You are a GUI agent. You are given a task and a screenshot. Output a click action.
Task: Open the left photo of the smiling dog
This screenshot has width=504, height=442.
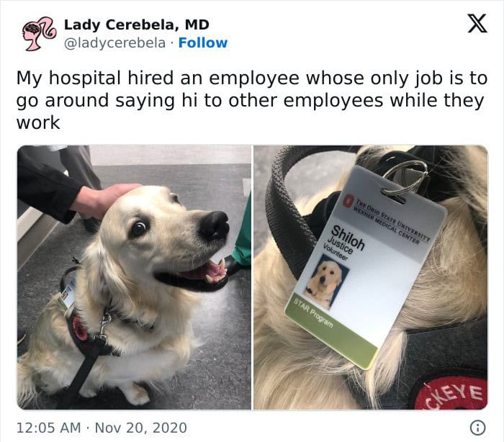point(134,277)
